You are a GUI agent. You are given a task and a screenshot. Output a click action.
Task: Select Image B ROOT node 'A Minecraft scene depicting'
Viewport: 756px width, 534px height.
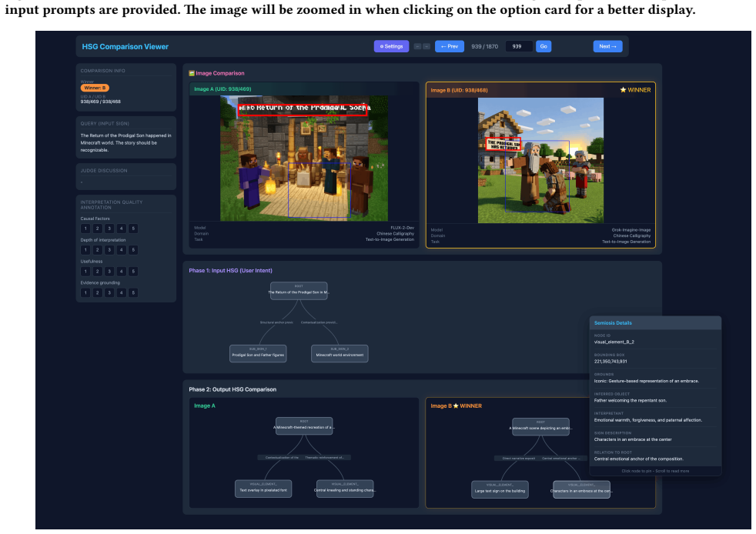[540, 426]
